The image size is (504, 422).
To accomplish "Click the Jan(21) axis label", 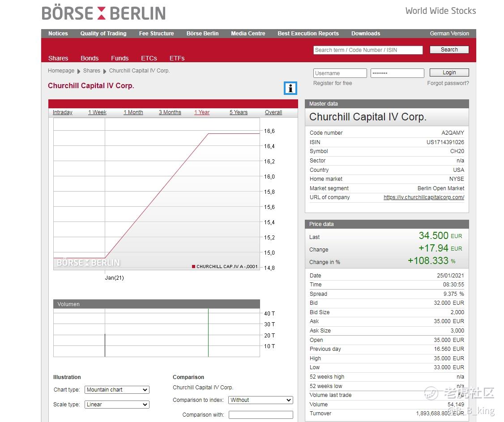I will [115, 278].
